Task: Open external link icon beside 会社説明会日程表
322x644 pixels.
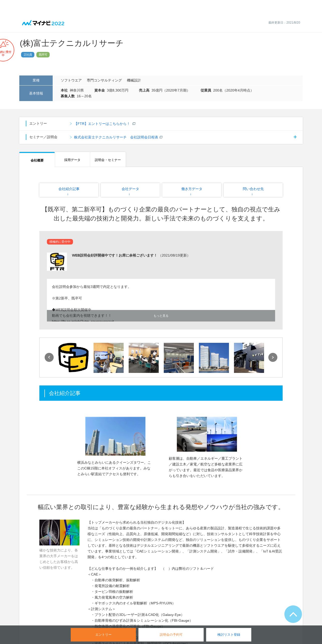Action: point(161,137)
